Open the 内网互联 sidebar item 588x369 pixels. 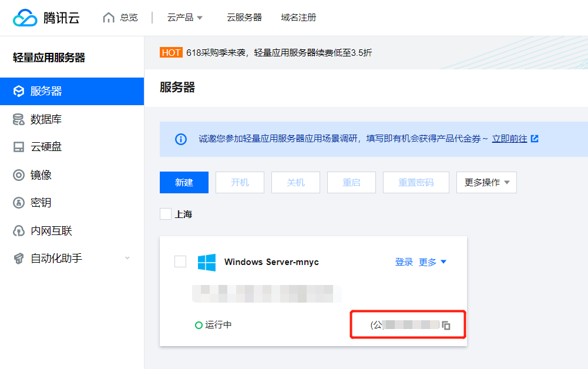tap(72, 230)
